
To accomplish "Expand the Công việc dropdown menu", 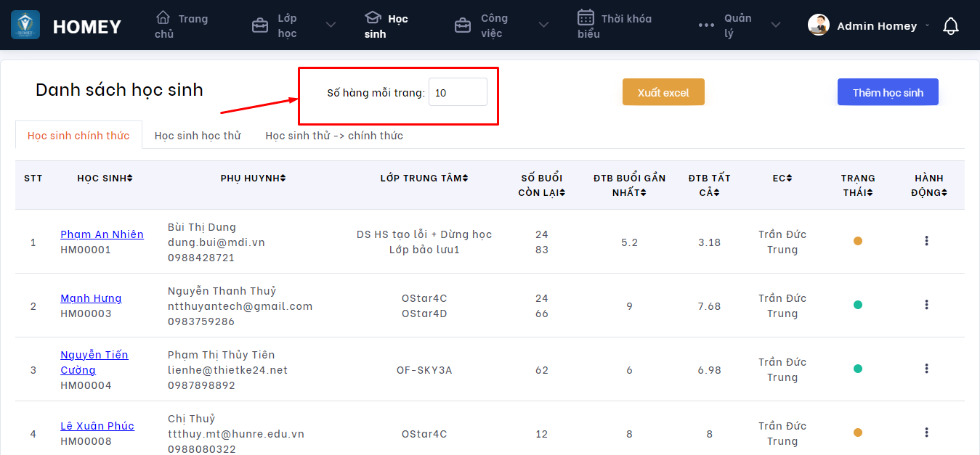I will [x=543, y=25].
